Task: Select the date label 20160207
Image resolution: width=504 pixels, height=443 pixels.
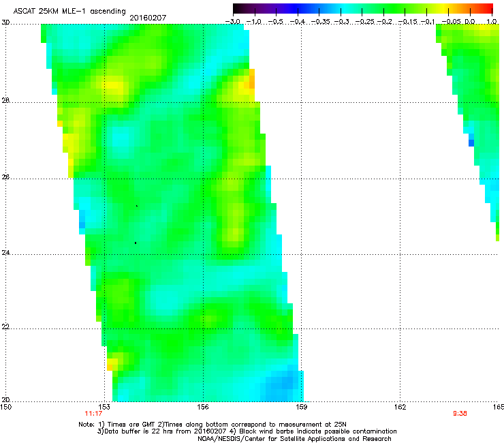Action: coord(148,18)
